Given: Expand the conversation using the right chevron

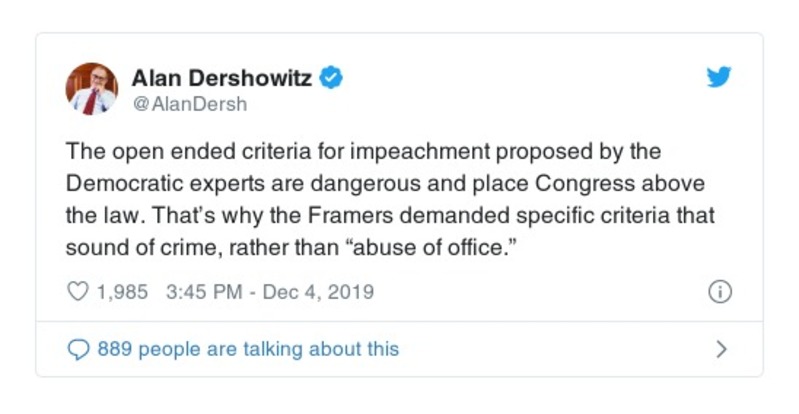Looking at the screenshot, I should [x=722, y=349].
